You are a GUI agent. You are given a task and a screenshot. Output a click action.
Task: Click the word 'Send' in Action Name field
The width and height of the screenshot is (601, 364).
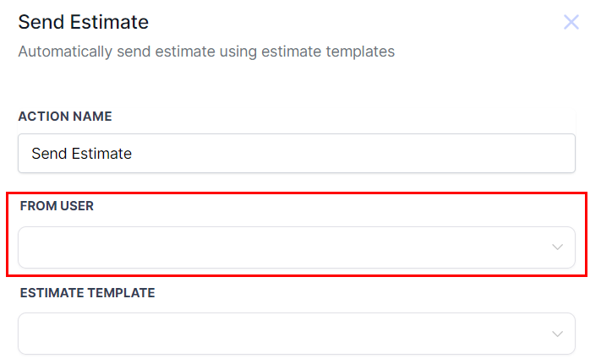pyautogui.click(x=48, y=154)
